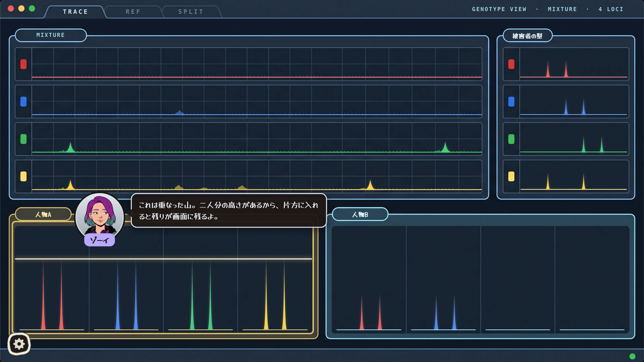Select the 人物A label
The image size is (644, 362).
tap(43, 215)
